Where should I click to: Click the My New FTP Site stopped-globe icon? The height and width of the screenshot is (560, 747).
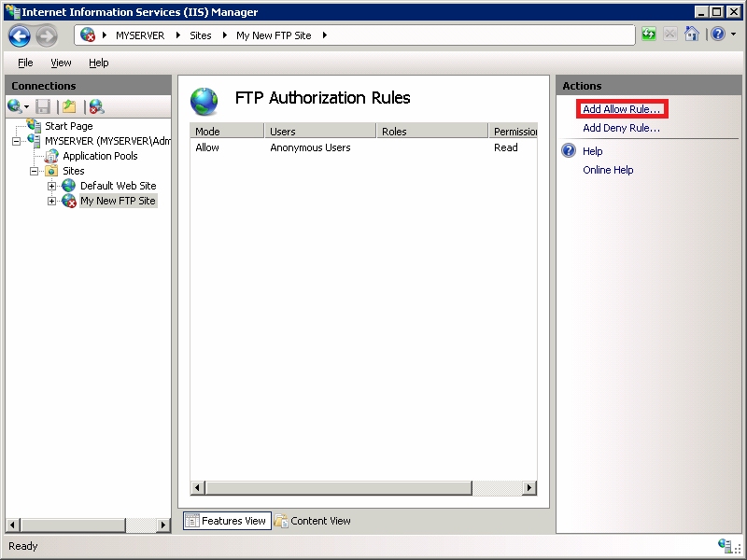pyautogui.click(x=69, y=201)
